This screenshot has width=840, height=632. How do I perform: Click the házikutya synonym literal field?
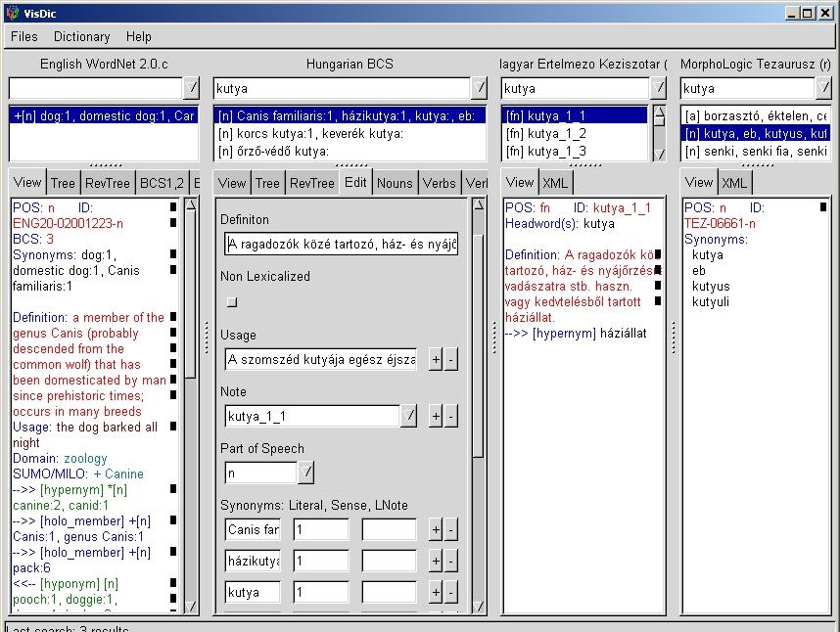[253, 561]
